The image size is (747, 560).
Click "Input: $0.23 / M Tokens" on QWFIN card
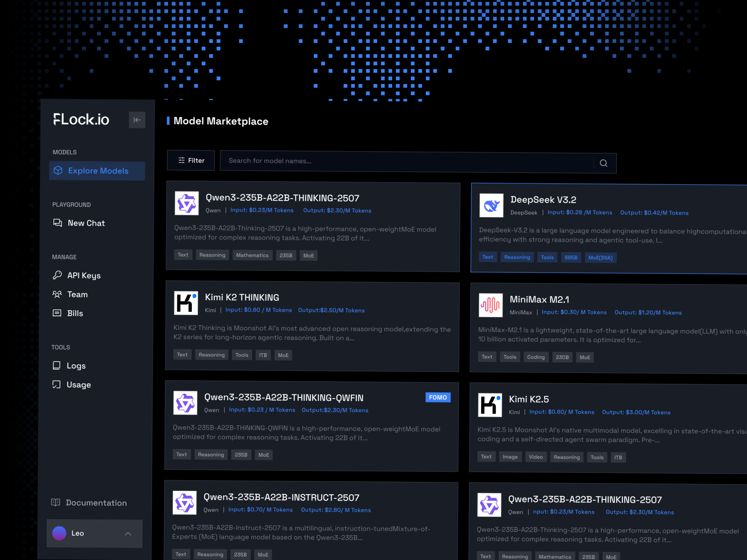262,410
